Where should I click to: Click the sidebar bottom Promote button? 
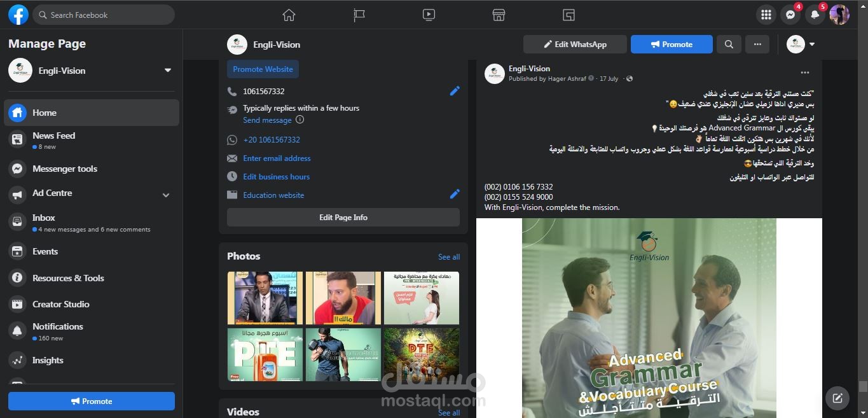click(x=92, y=401)
